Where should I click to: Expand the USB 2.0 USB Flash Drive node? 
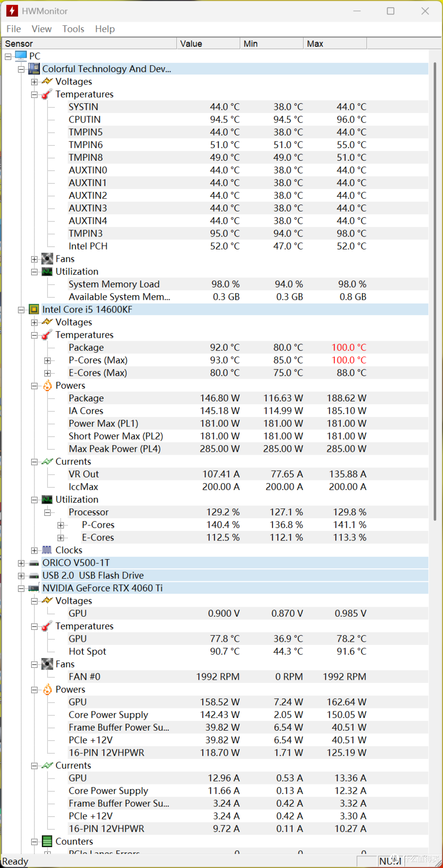[x=21, y=576]
